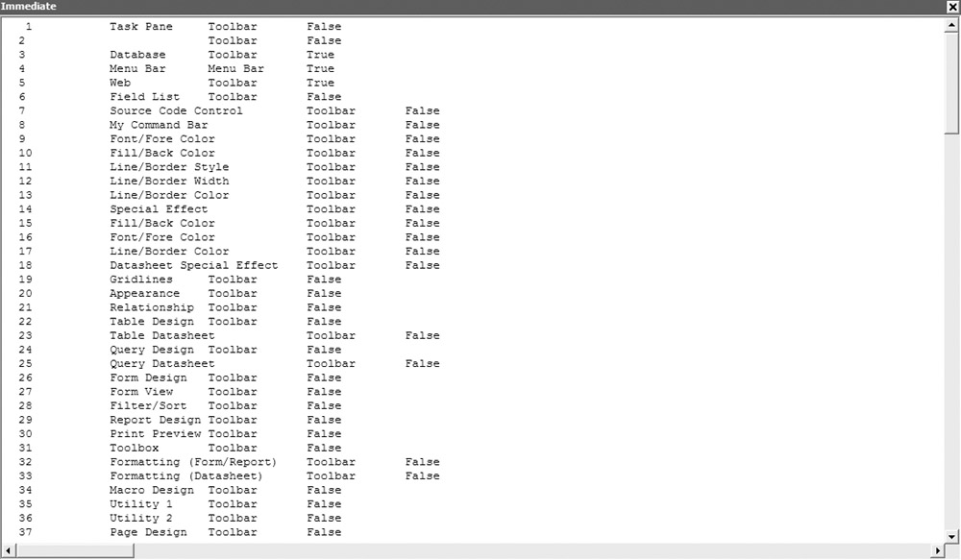Click the vertical scrollbar up arrow

click(x=952, y=25)
